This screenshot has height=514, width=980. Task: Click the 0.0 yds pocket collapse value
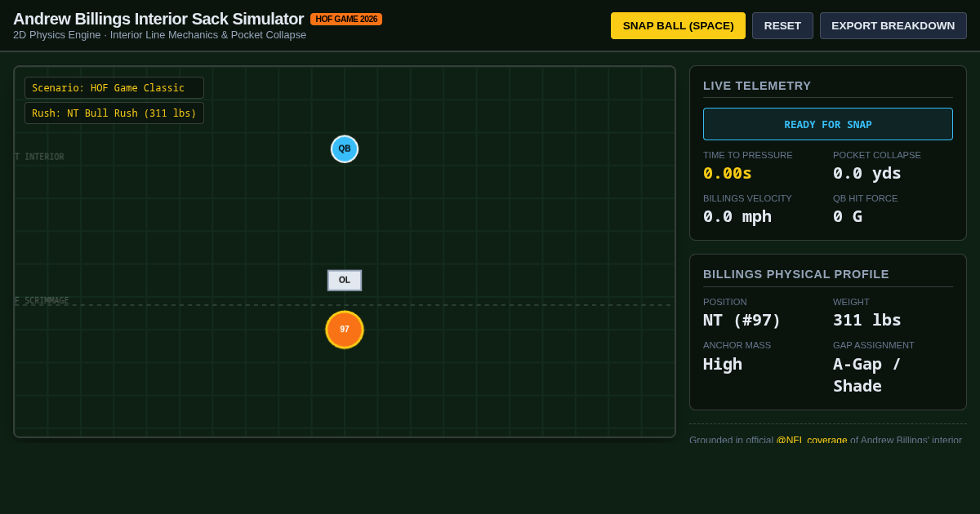[x=867, y=173]
